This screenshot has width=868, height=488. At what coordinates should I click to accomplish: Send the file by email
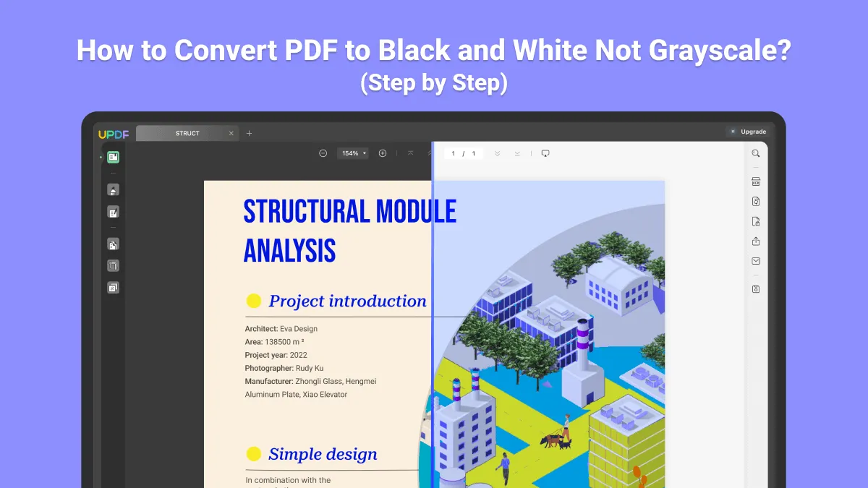[756, 261]
